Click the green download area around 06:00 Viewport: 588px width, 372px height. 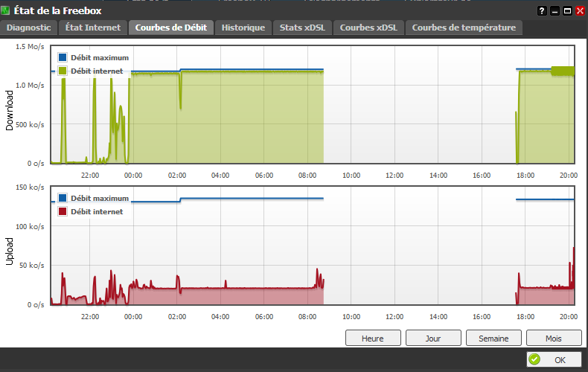tap(264, 116)
